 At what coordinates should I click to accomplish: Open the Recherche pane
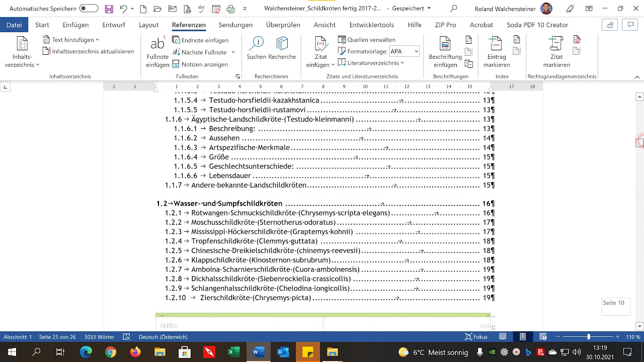[282, 48]
